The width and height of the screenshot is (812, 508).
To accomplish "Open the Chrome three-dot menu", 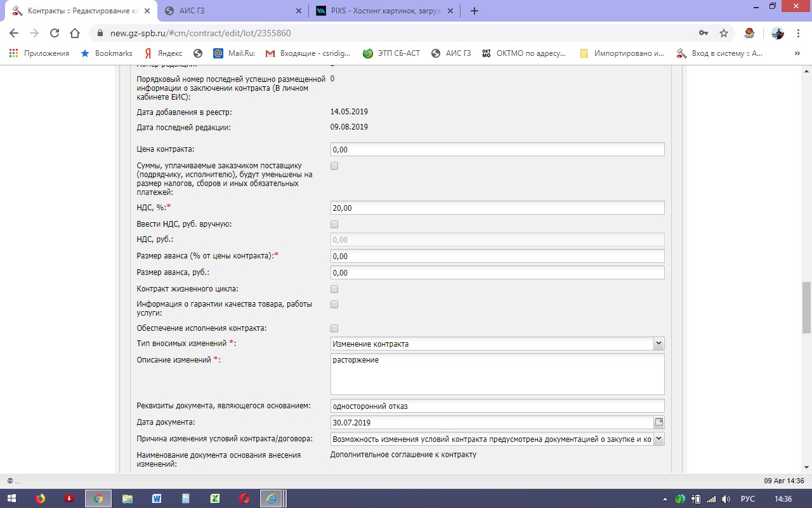I will [797, 33].
